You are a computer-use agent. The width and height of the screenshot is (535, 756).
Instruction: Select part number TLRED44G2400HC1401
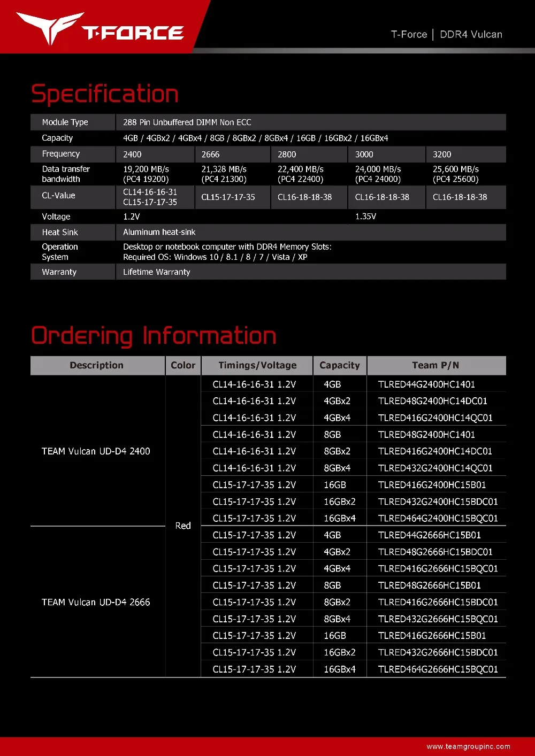point(426,384)
